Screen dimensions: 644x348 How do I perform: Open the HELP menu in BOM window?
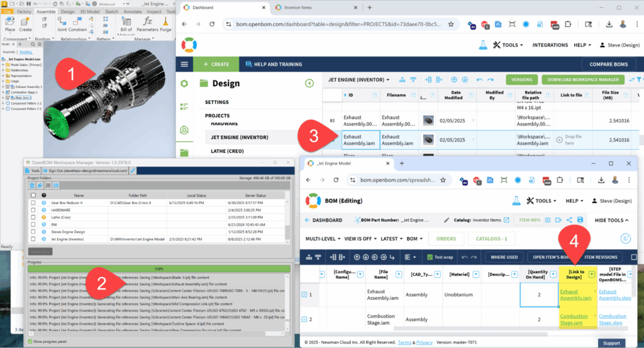[x=575, y=200]
